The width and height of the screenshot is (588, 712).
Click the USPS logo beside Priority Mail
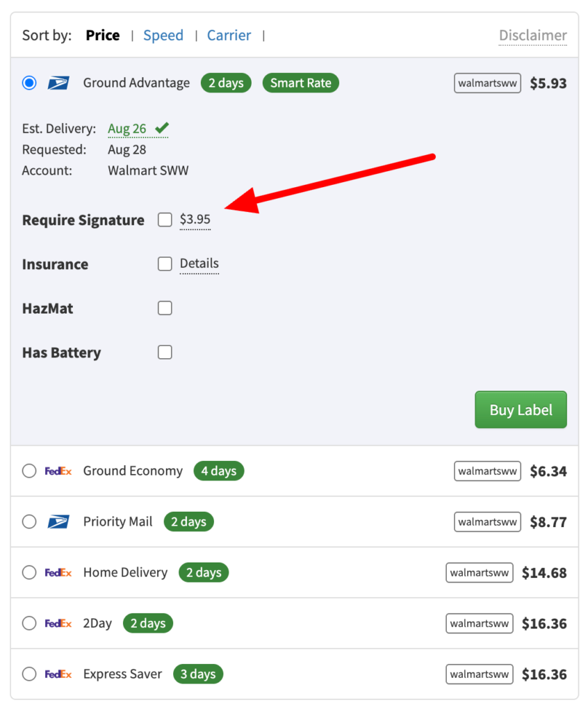(x=58, y=521)
